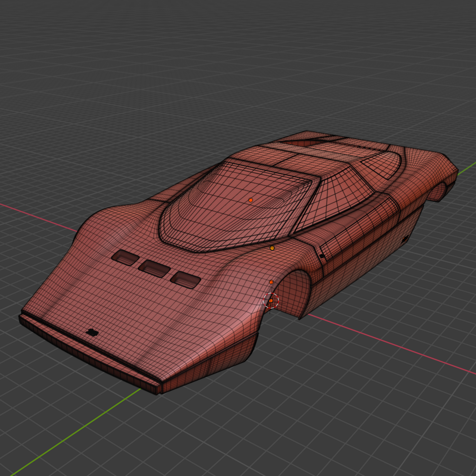Screen dimensions: 476x476
Task: Click the black emblem on the hood nose
Action: point(92,332)
